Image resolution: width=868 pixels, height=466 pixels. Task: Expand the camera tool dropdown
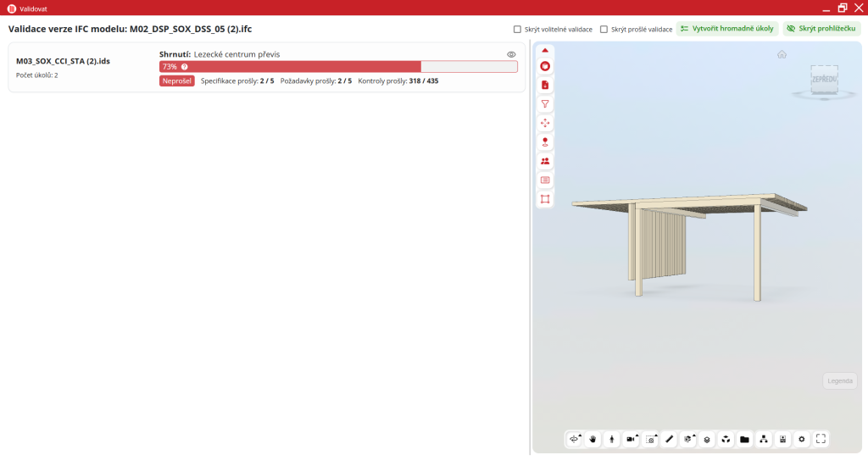click(x=637, y=435)
